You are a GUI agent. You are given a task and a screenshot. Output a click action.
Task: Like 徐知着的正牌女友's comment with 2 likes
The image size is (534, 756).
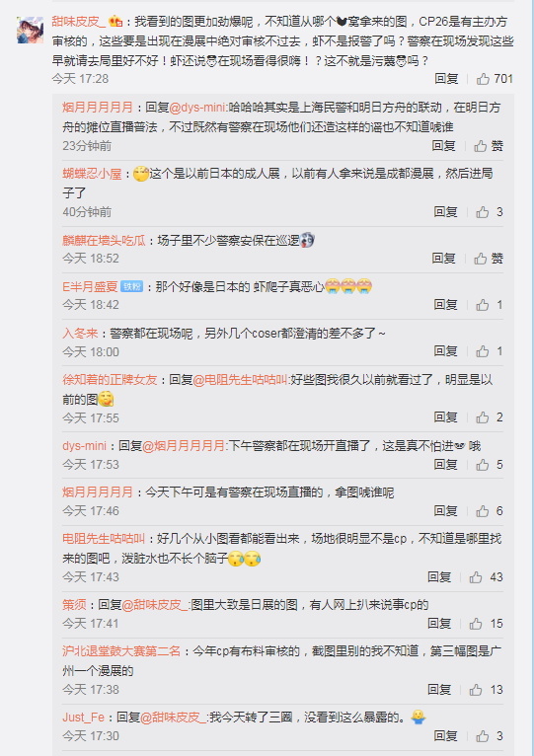tap(490, 417)
